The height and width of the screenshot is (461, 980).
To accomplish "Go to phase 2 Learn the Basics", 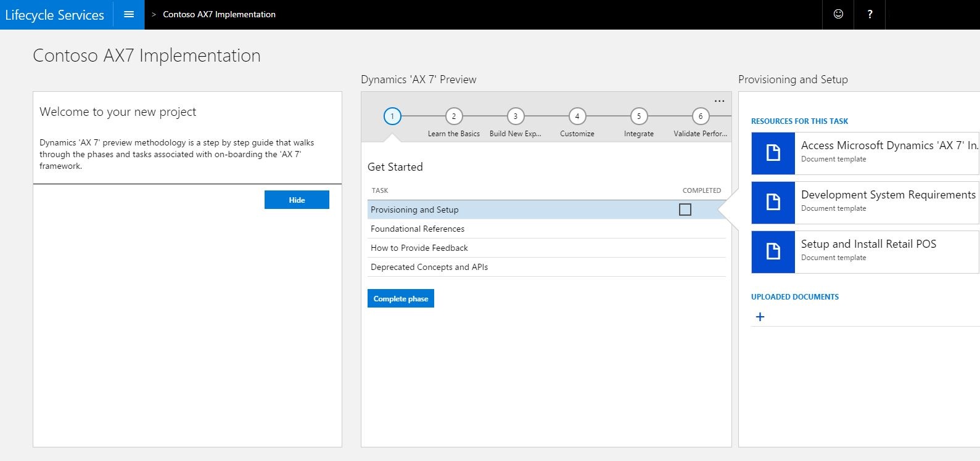I will (x=454, y=116).
